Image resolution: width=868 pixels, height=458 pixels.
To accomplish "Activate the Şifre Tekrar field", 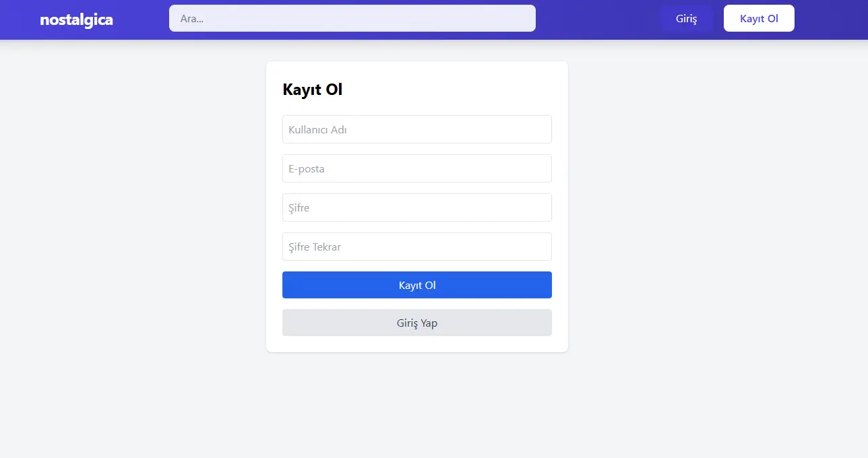I will click(x=417, y=247).
